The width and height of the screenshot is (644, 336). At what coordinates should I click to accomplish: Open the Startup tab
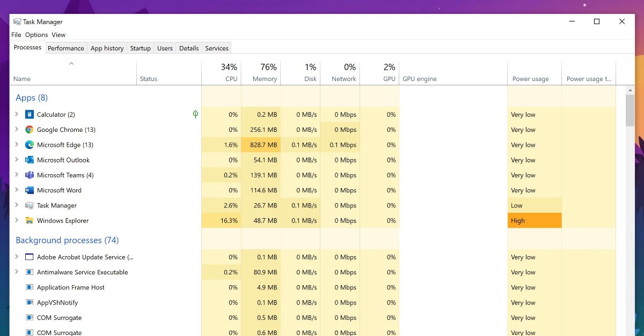pos(140,48)
